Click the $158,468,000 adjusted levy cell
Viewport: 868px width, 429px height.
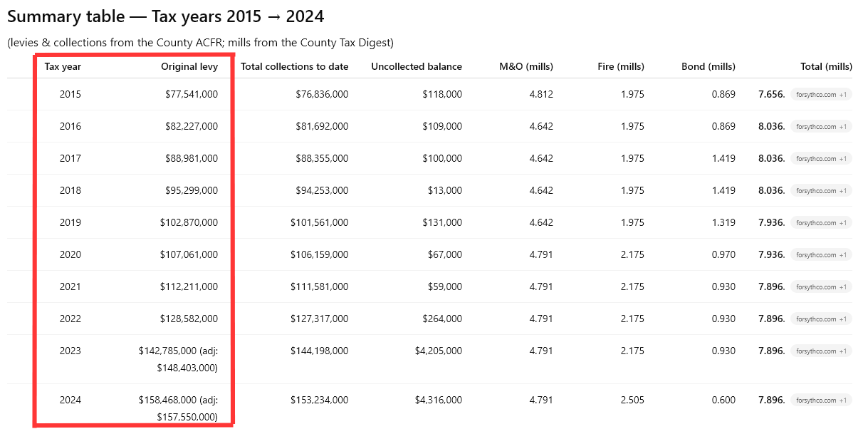point(178,408)
